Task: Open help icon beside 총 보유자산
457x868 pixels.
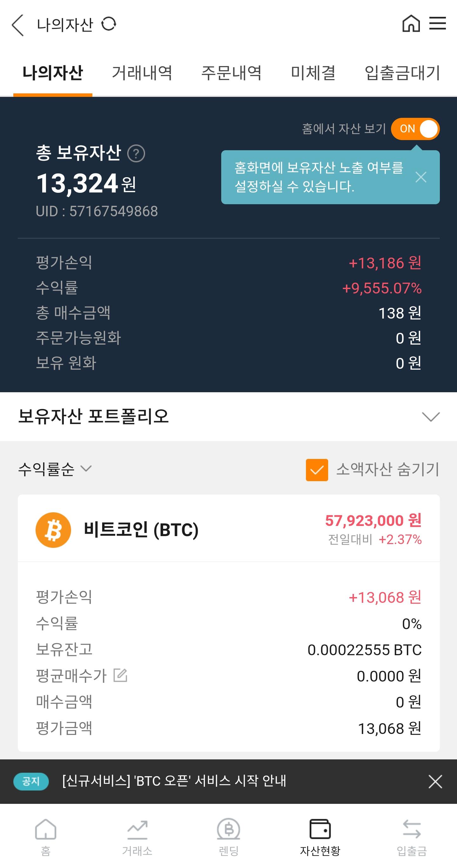Action: pos(136,154)
